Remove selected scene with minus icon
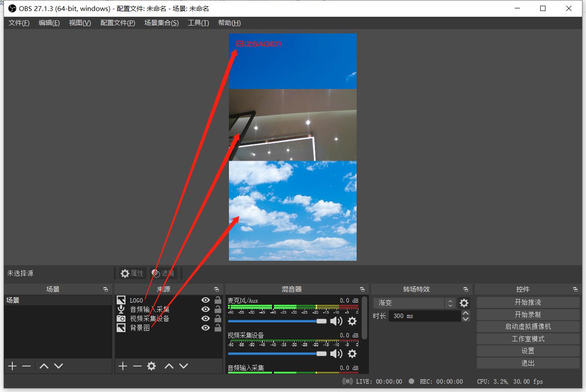This screenshot has width=586, height=392. (26, 366)
